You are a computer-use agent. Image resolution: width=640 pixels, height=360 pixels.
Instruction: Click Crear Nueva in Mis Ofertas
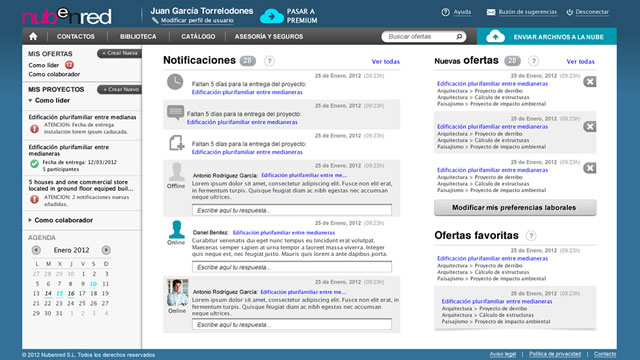(120, 53)
